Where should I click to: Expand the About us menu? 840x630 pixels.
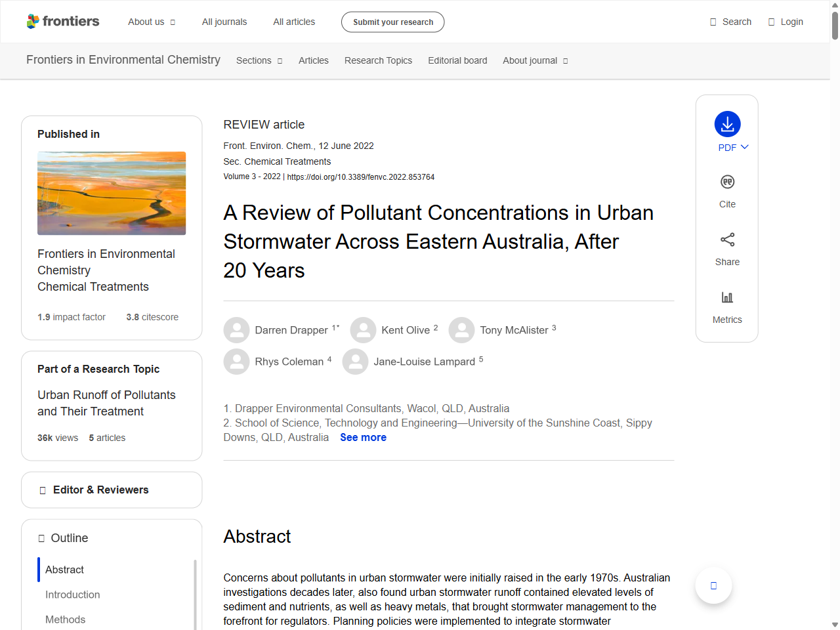[x=151, y=22]
